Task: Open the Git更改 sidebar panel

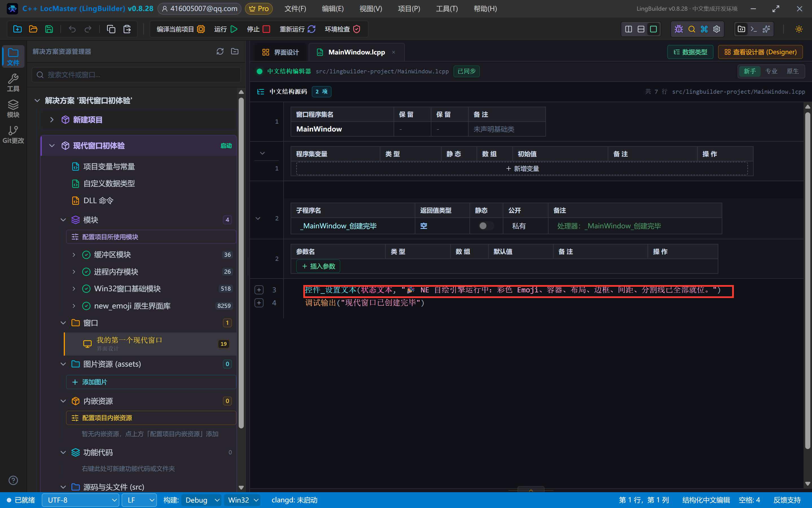Action: [x=13, y=134]
